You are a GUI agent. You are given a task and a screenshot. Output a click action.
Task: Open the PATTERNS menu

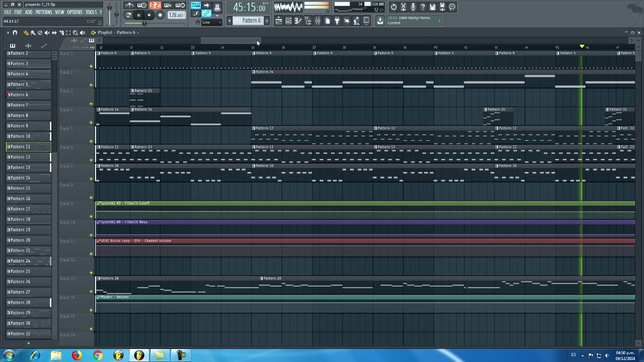(x=44, y=12)
